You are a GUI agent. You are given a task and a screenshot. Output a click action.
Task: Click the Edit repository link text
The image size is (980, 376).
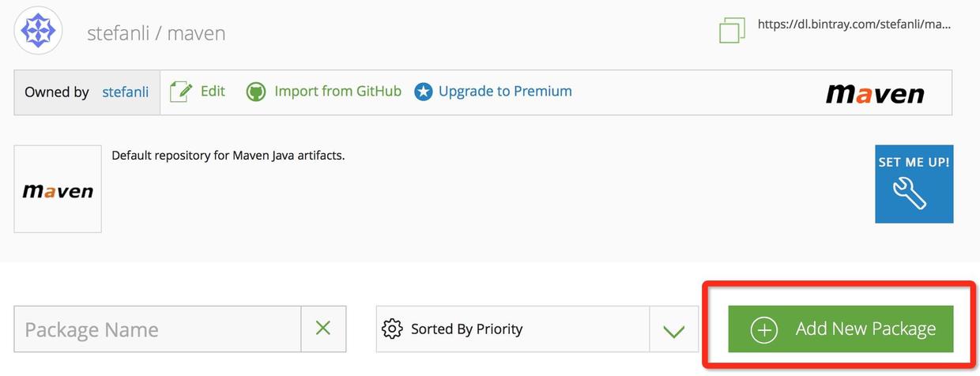tap(213, 92)
